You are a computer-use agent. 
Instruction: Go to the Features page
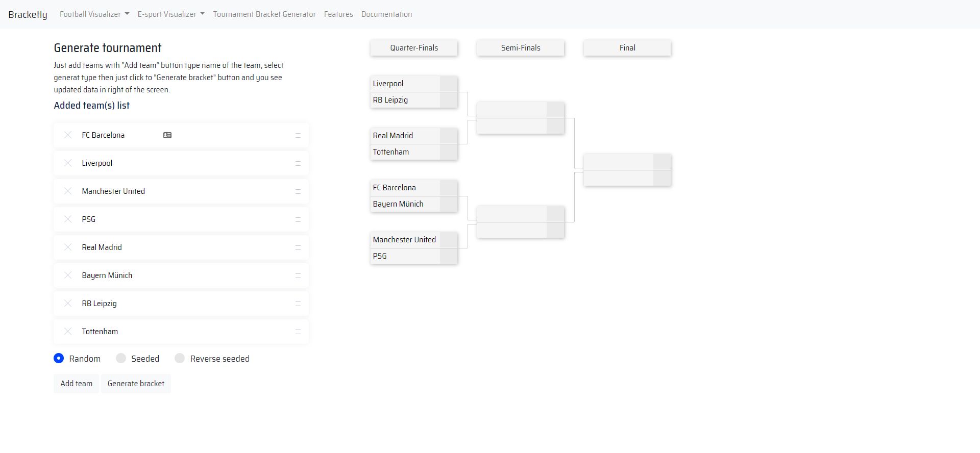click(338, 14)
